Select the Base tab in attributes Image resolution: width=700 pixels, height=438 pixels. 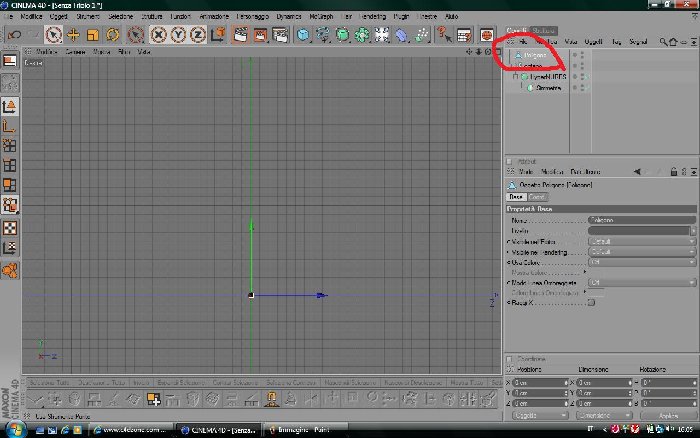pos(516,197)
